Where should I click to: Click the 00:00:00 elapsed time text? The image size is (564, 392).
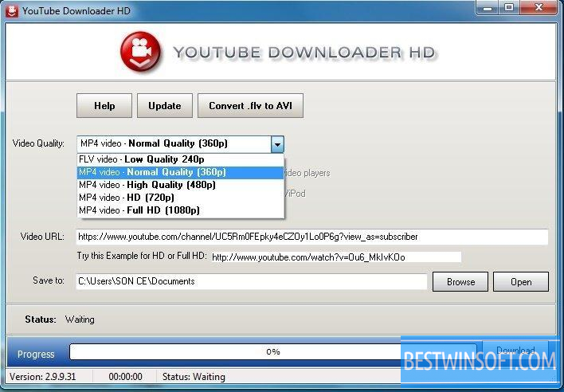[125, 377]
